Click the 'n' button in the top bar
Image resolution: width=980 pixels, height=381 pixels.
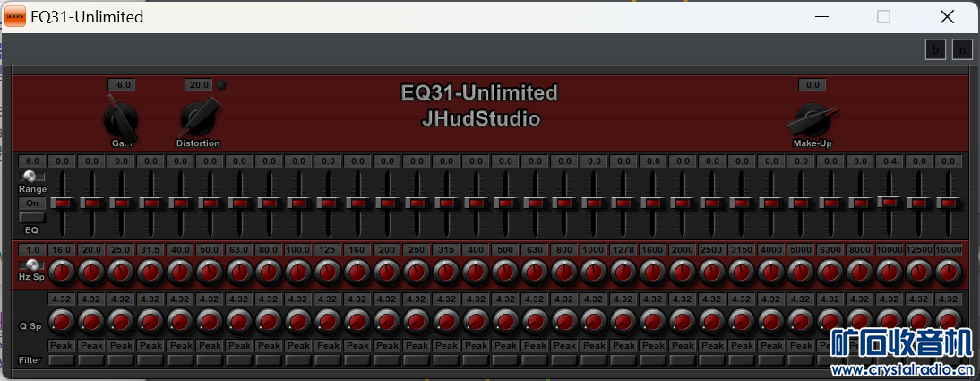tap(962, 50)
